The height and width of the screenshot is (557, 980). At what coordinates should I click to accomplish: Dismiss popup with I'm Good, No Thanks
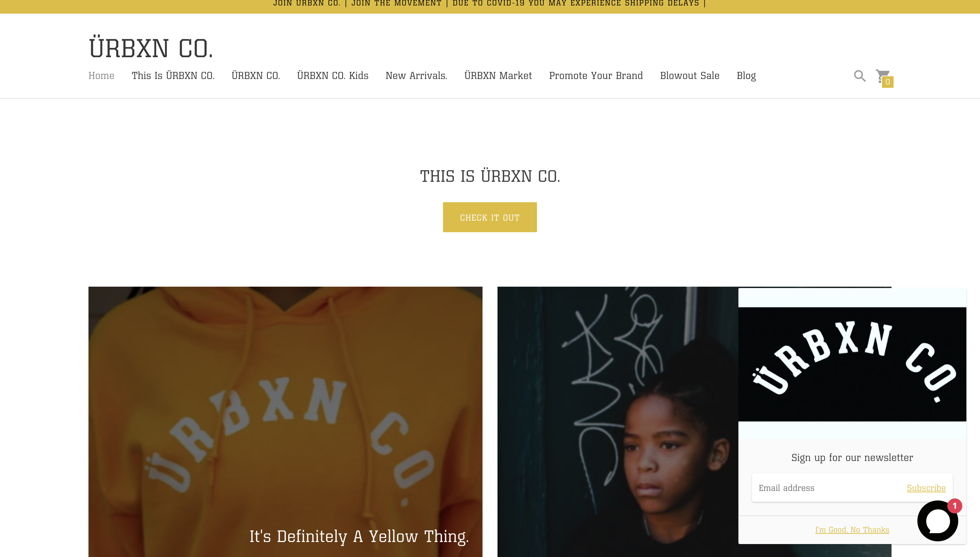[852, 529]
